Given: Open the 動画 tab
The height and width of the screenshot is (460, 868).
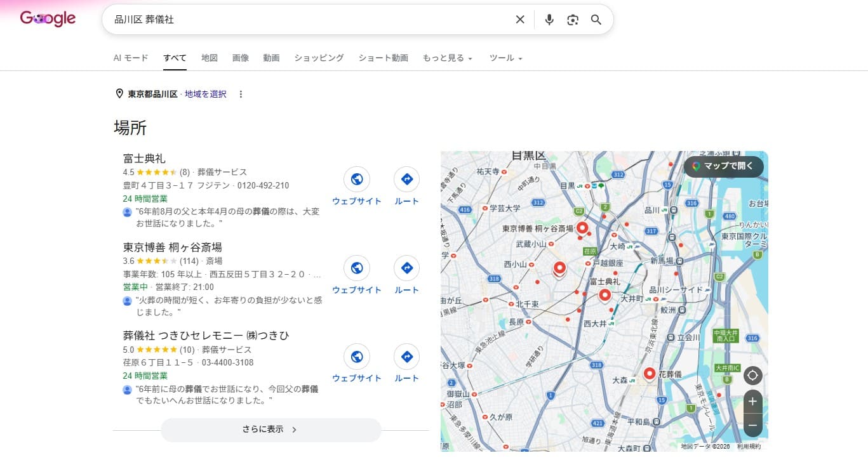Looking at the screenshot, I should 271,58.
